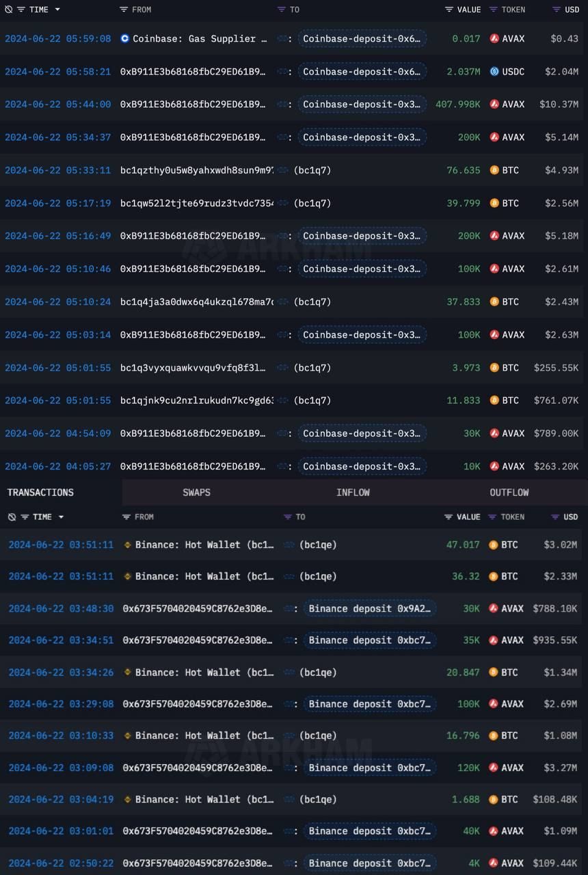Click the timestamp 2024-06-22 03:29:08

pos(61,703)
